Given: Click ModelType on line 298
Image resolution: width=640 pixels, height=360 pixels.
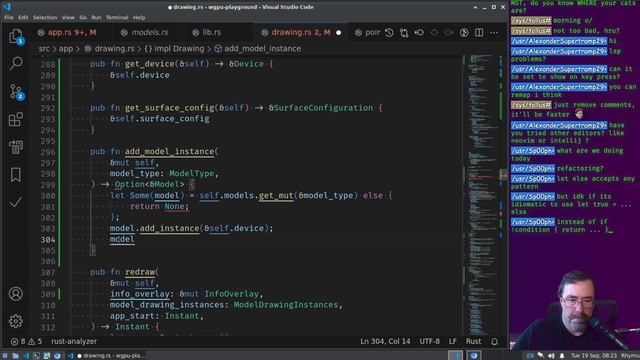Looking at the screenshot, I should 191,173.
